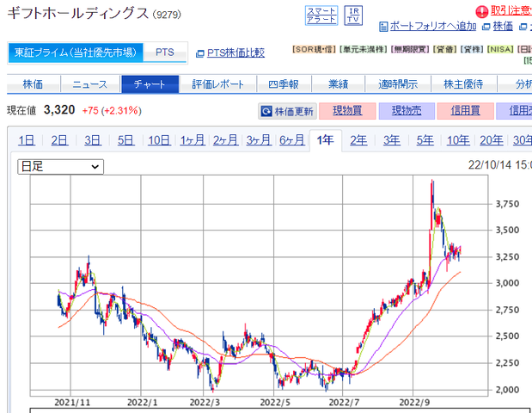The height and width of the screenshot is (413, 532).
Task: Click the ギフトホールディングス company title
Action: pyautogui.click(x=78, y=14)
